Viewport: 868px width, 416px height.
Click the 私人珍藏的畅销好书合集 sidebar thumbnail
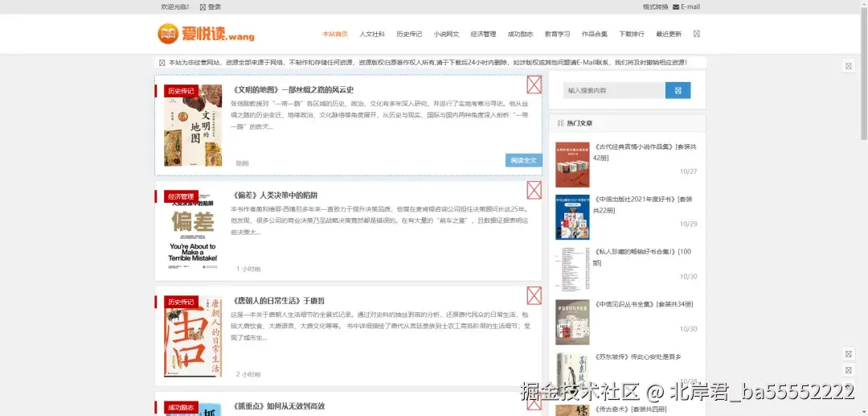(x=572, y=270)
